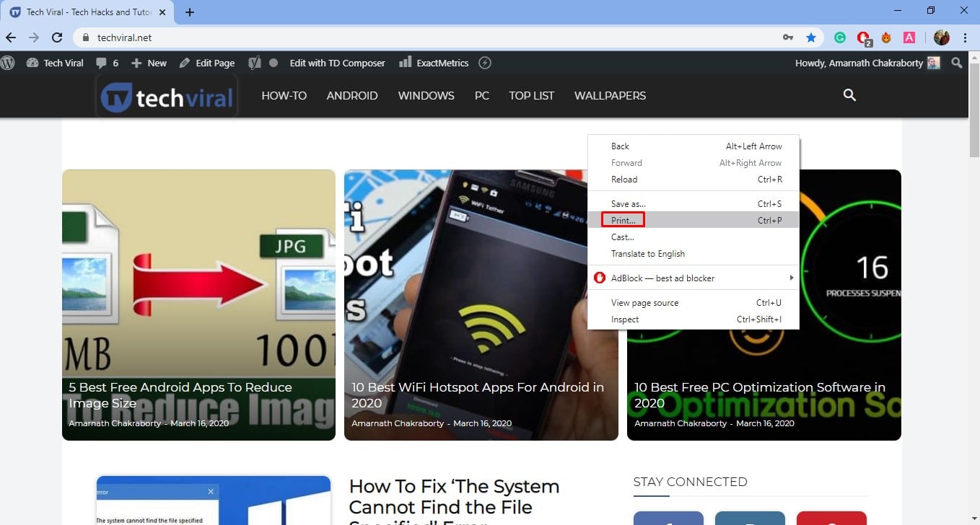Select Back in the context menu

coord(693,146)
